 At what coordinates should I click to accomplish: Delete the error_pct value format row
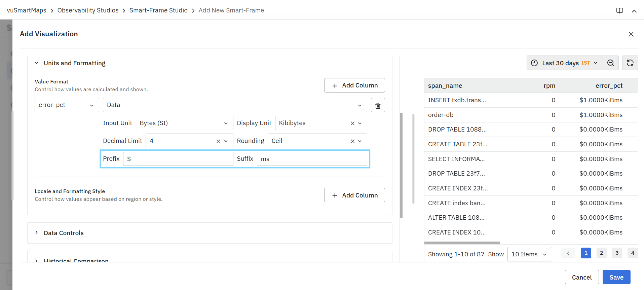click(x=378, y=105)
